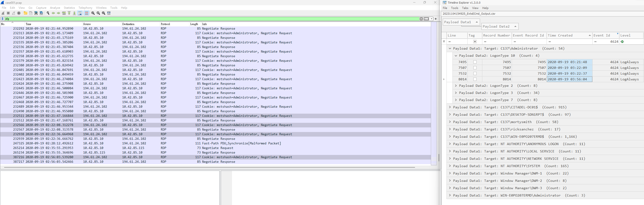Collapse the LogonType 10 group
The width and height of the screenshot is (644, 205).
456,56
